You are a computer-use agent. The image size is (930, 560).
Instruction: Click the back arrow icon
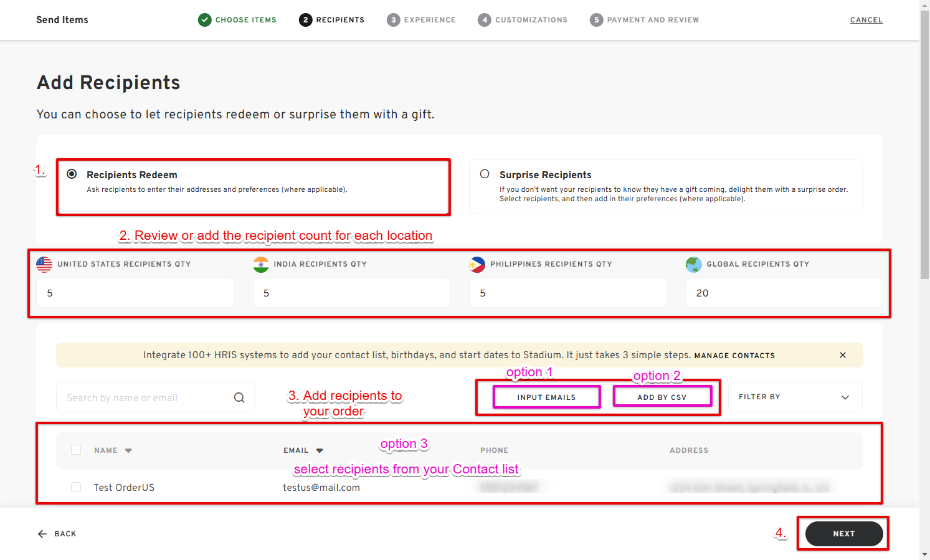pos(42,534)
